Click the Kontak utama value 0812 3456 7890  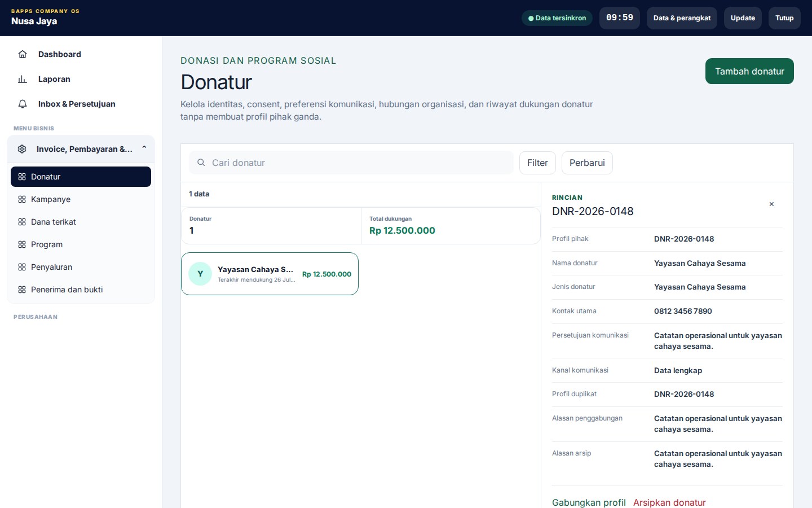click(683, 311)
